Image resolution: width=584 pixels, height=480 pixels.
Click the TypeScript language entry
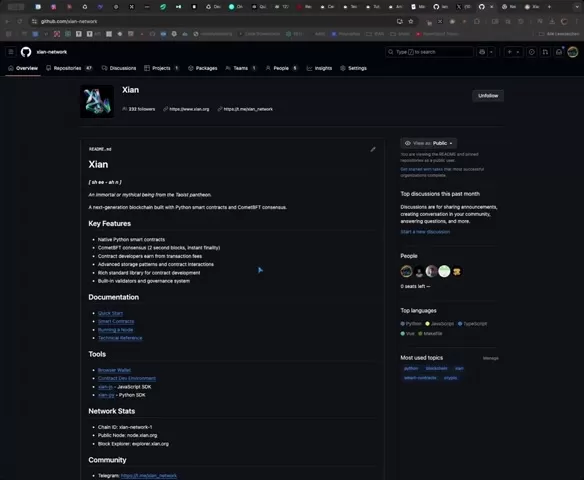click(472, 324)
